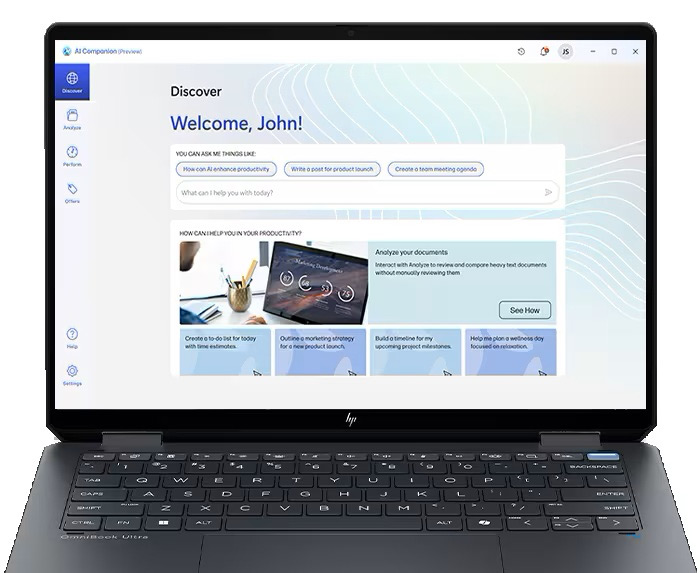Click the See How button
The width and height of the screenshot is (700, 573).
[525, 310]
